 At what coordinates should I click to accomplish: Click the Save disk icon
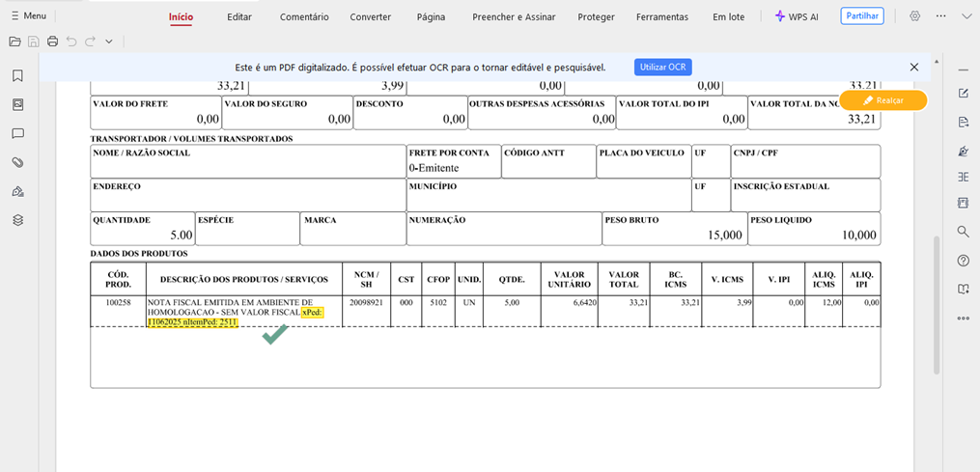(x=34, y=42)
